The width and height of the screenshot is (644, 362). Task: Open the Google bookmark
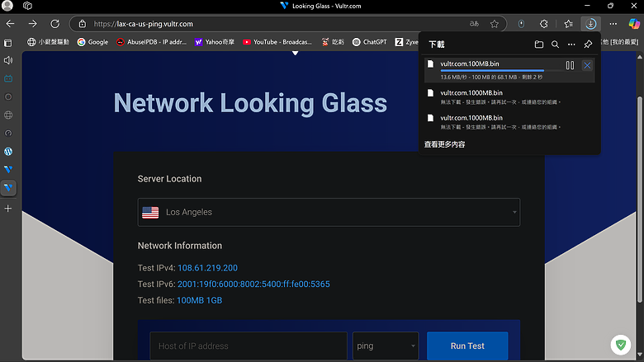92,42
